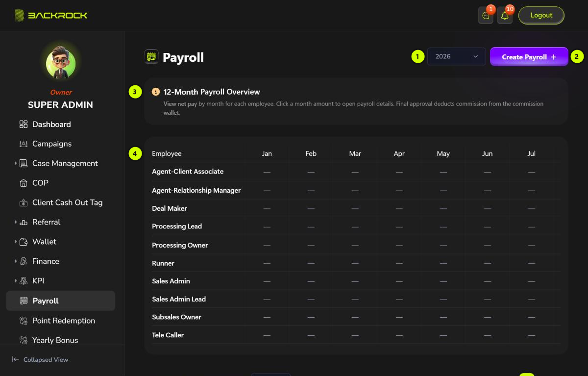The width and height of the screenshot is (588, 376).
Task: Open the notifications bell icon
Action: [505, 16]
